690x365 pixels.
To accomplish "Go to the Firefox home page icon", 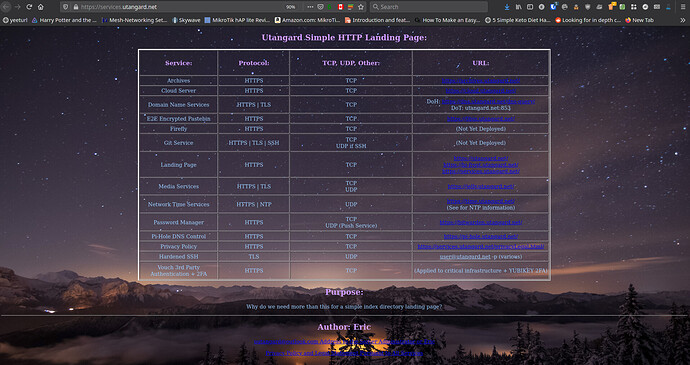I will click(x=40, y=7).
